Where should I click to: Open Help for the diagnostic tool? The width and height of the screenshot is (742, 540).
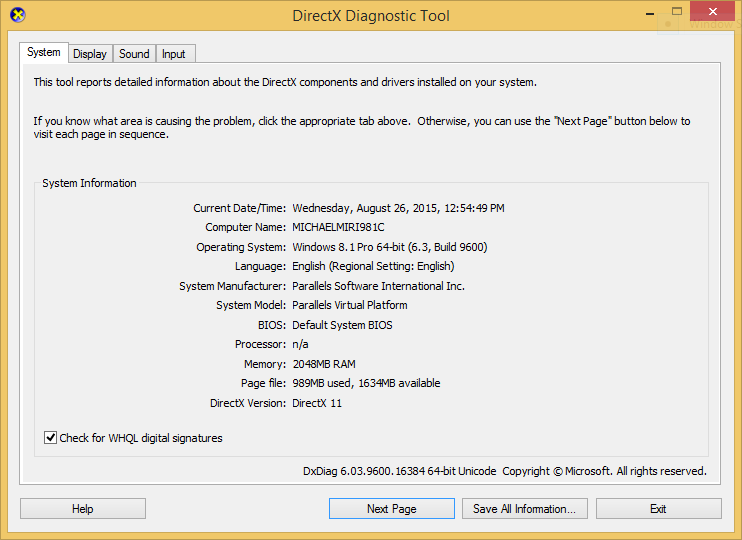83,509
